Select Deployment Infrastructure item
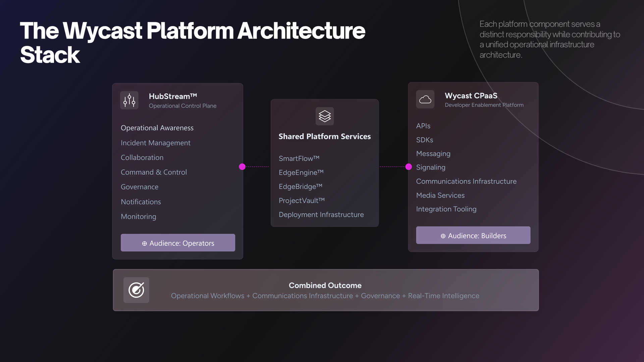This screenshot has height=362, width=644. click(x=321, y=215)
